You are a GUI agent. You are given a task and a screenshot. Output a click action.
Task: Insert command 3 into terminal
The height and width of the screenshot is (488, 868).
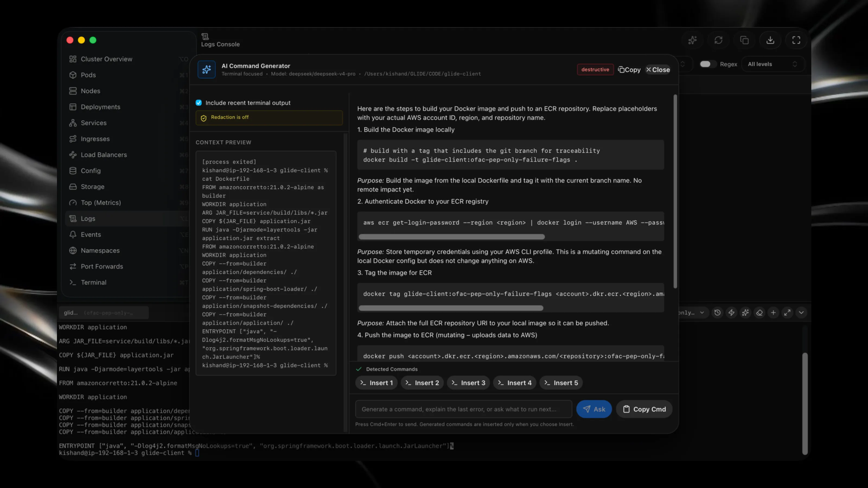tap(468, 383)
